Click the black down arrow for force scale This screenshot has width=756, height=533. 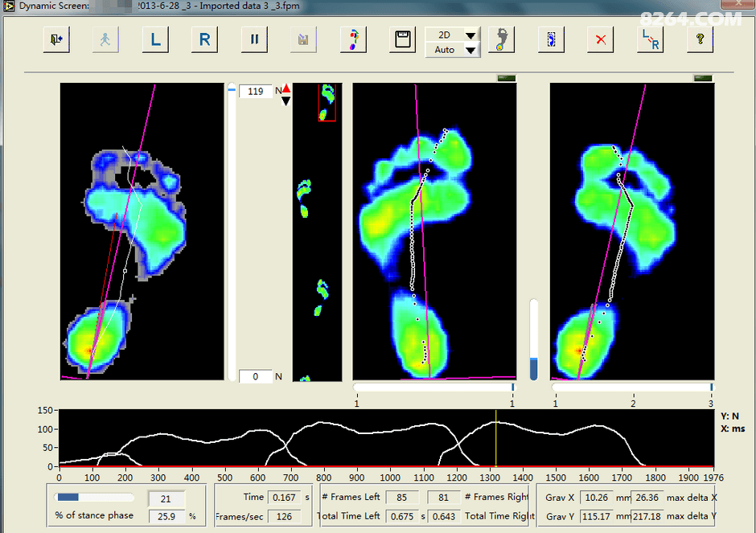point(286,100)
